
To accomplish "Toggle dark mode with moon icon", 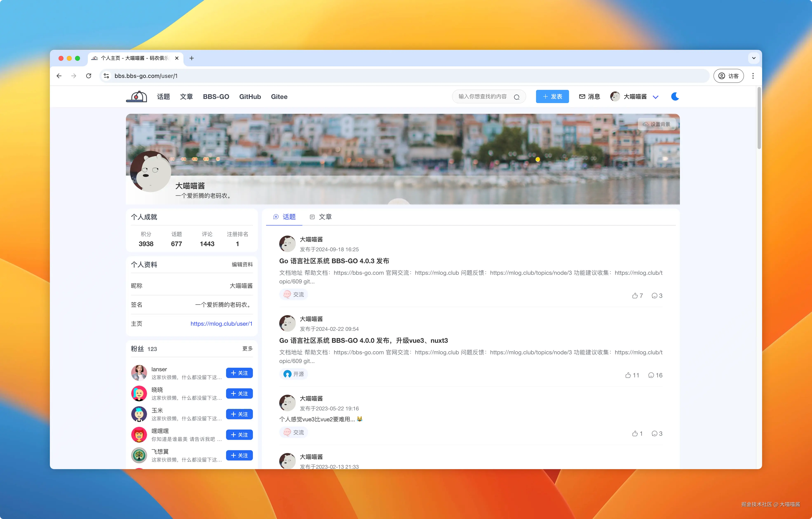I will [x=675, y=96].
